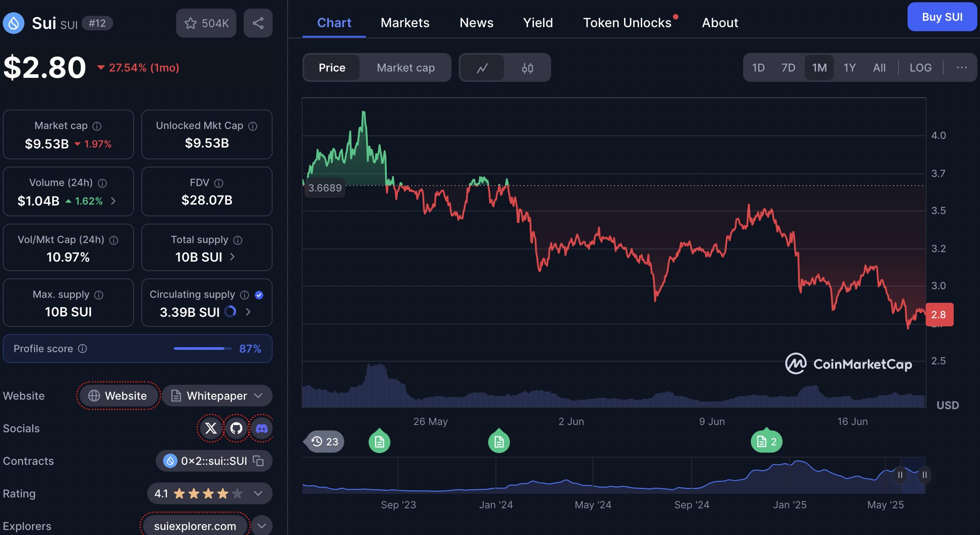The height and width of the screenshot is (535, 980).
Task: Set chart range to 1Y
Action: [850, 68]
